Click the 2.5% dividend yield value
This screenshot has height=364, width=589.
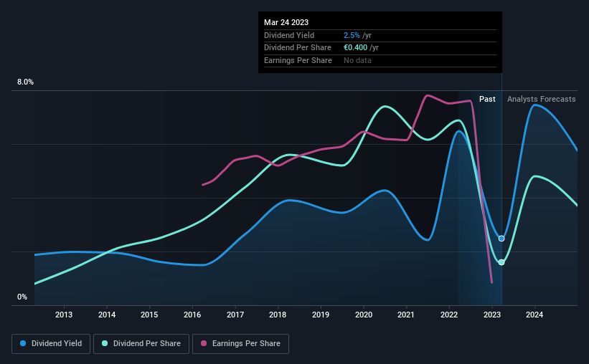tap(352, 35)
